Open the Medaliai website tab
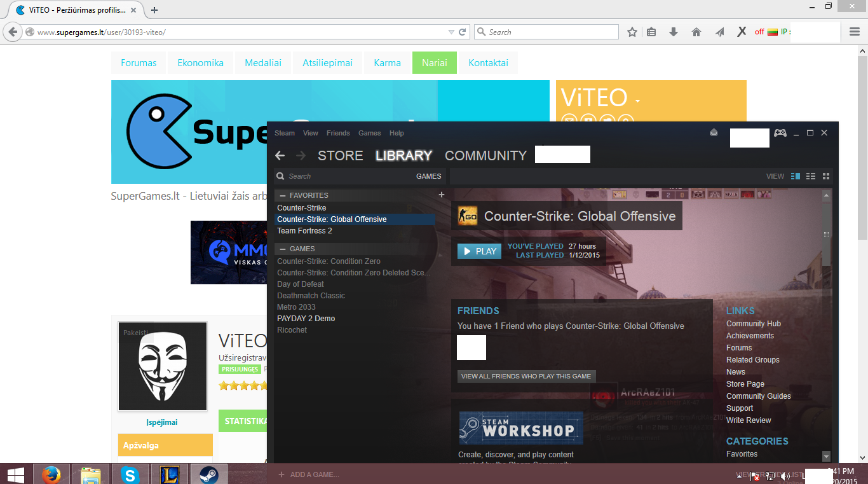Screen dimensions: 868x484 coord(263,63)
